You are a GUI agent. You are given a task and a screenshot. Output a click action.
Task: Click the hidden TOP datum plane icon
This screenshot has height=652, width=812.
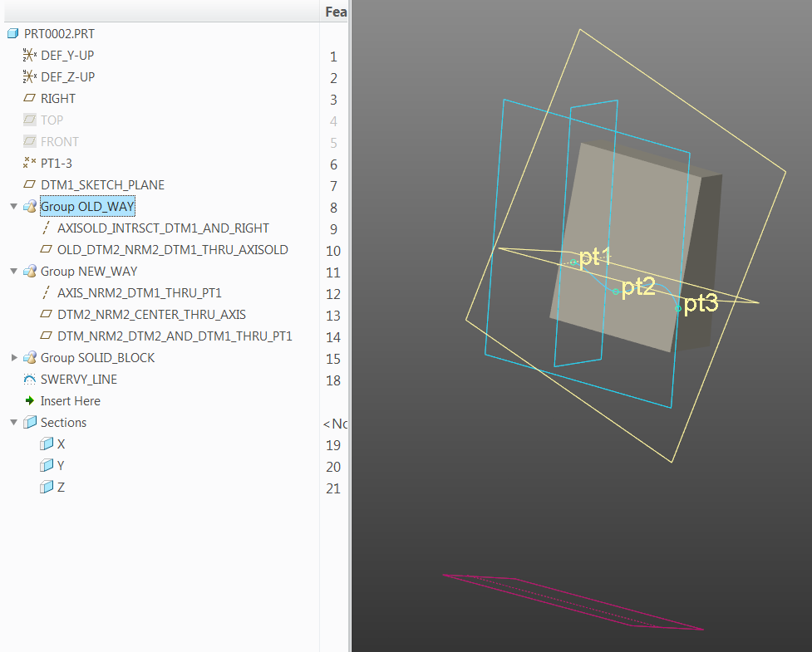point(30,120)
